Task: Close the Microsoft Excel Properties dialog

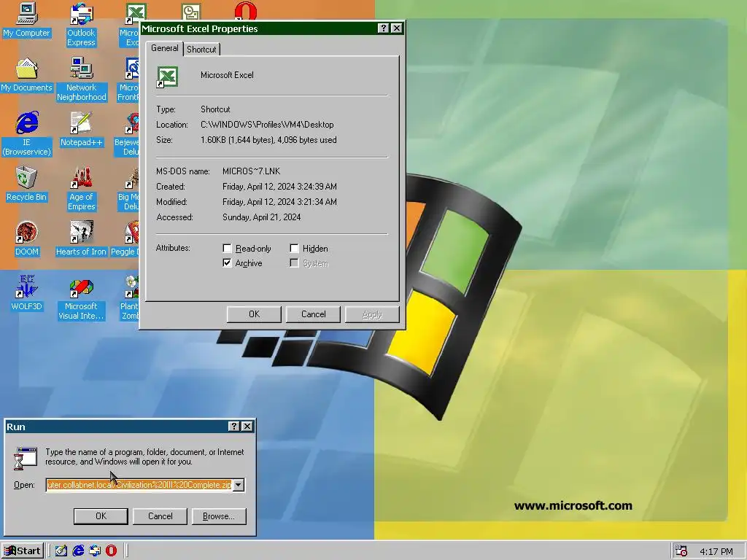Action: tap(396, 28)
